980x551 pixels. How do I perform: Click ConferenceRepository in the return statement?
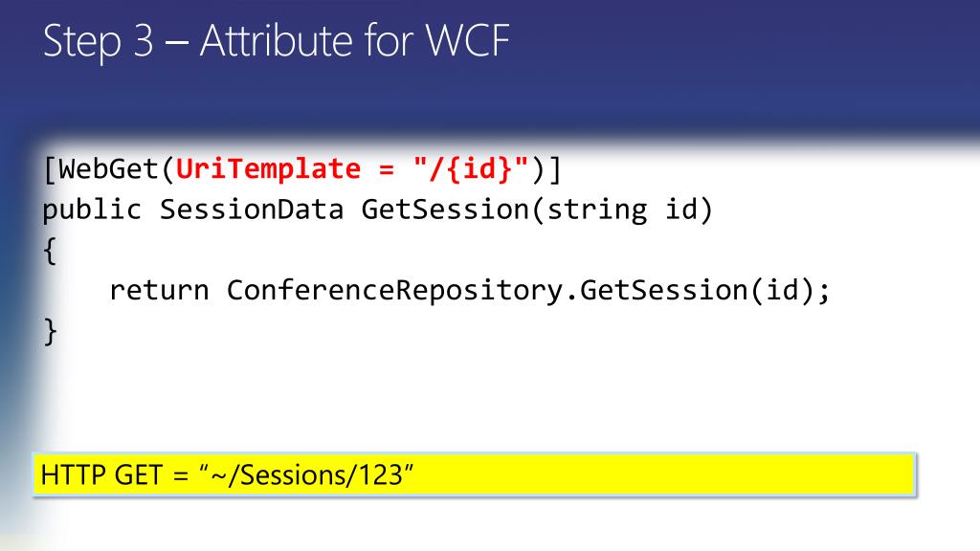394,291
